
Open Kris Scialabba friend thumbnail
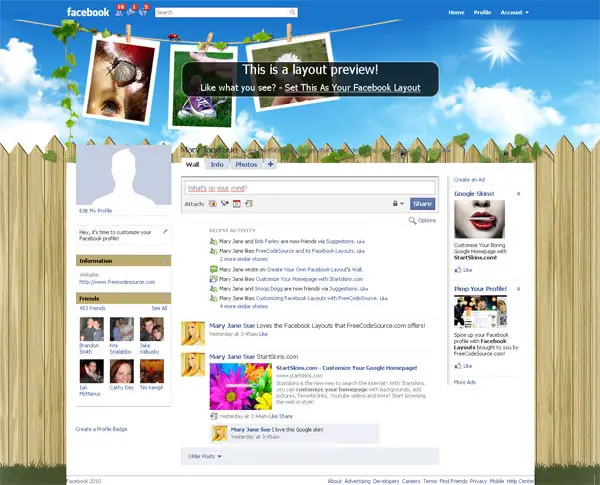(122, 329)
